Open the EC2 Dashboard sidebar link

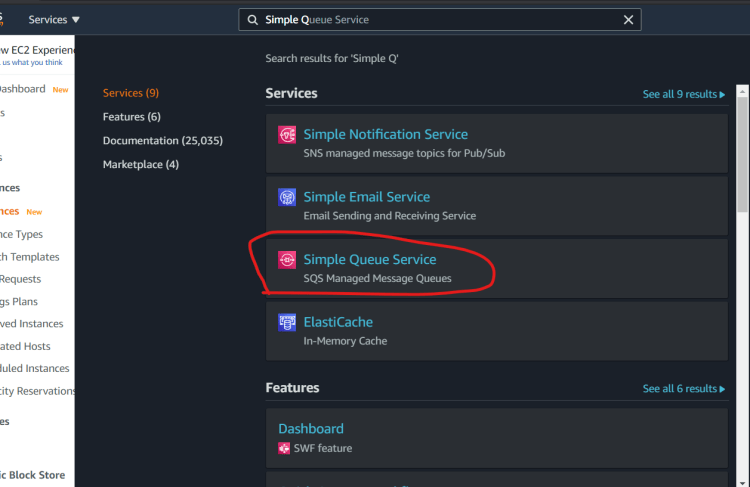point(22,89)
